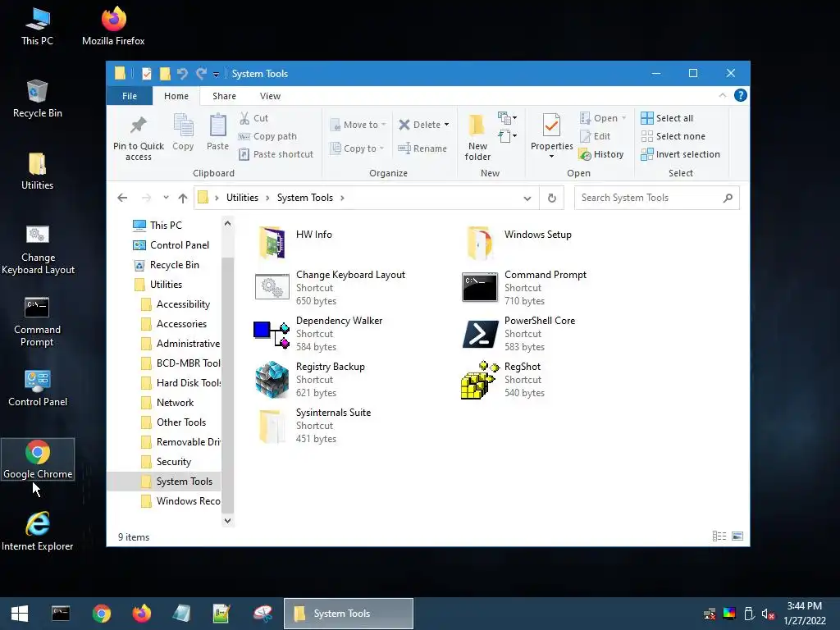Image resolution: width=840 pixels, height=630 pixels.
Task: Switch to Details view layout icon
Action: pos(719,536)
